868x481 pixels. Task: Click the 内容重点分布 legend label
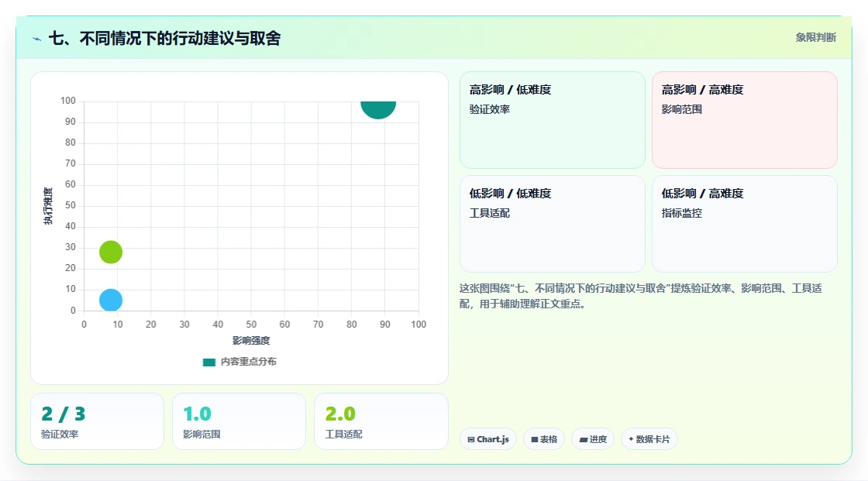pyautogui.click(x=249, y=362)
